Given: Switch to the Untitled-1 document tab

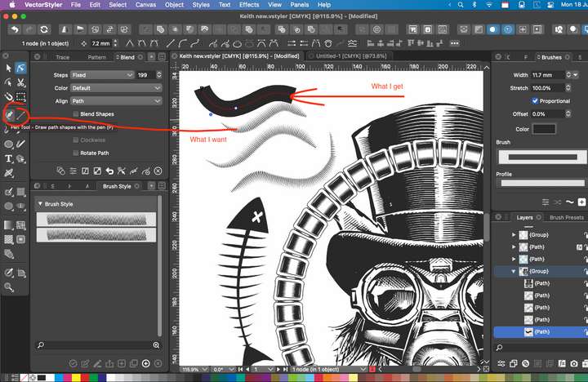Looking at the screenshot, I should click(x=345, y=56).
